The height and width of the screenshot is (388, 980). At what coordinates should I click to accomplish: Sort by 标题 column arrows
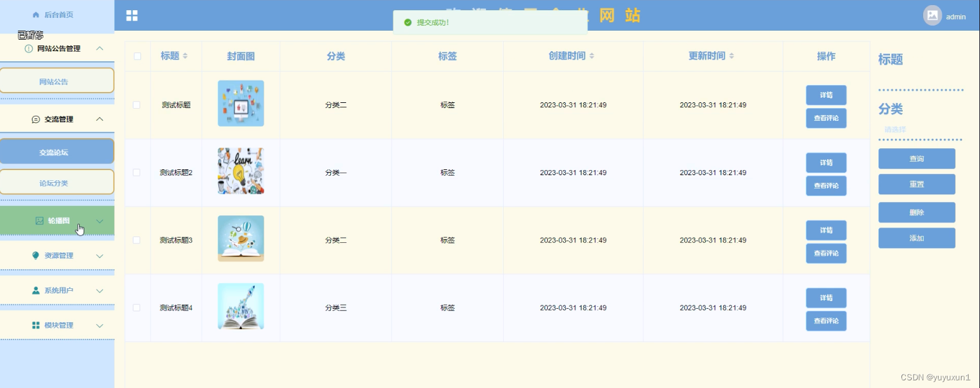[185, 56]
